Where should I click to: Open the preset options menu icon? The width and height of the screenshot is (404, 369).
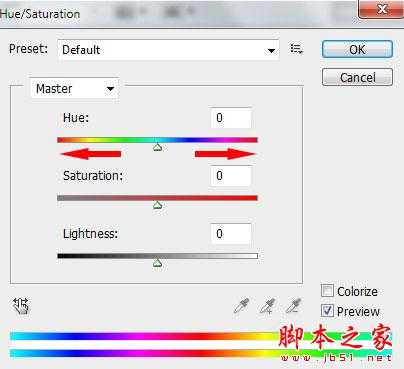click(296, 49)
